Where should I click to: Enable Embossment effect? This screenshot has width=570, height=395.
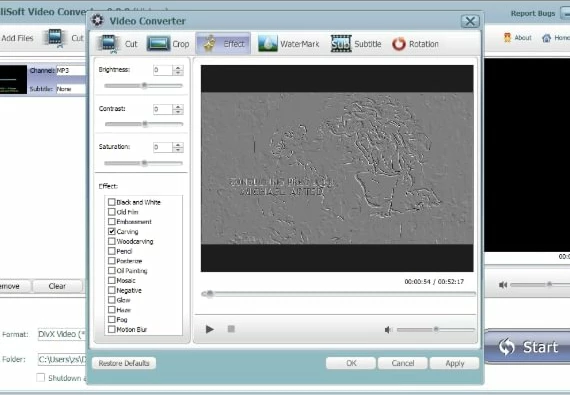(112, 222)
